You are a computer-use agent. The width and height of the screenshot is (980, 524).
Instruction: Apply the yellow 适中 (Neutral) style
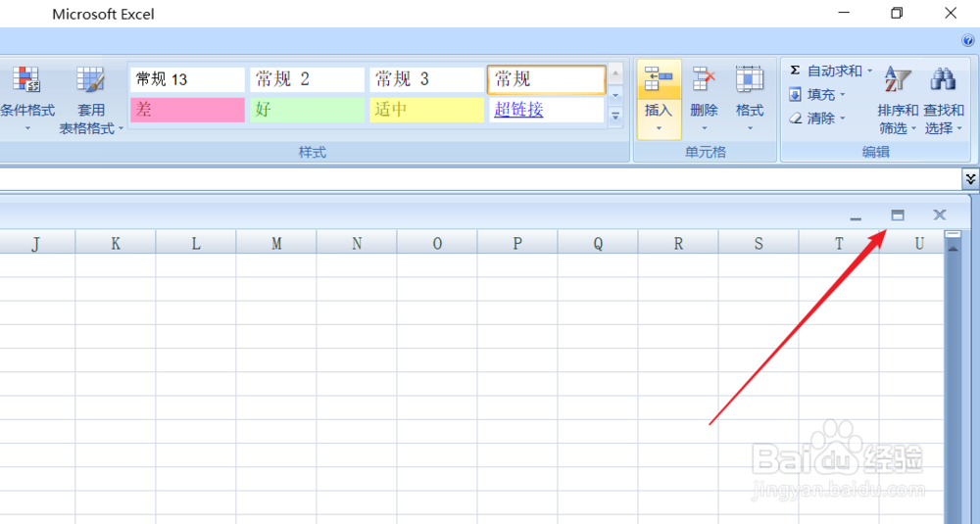coord(427,110)
